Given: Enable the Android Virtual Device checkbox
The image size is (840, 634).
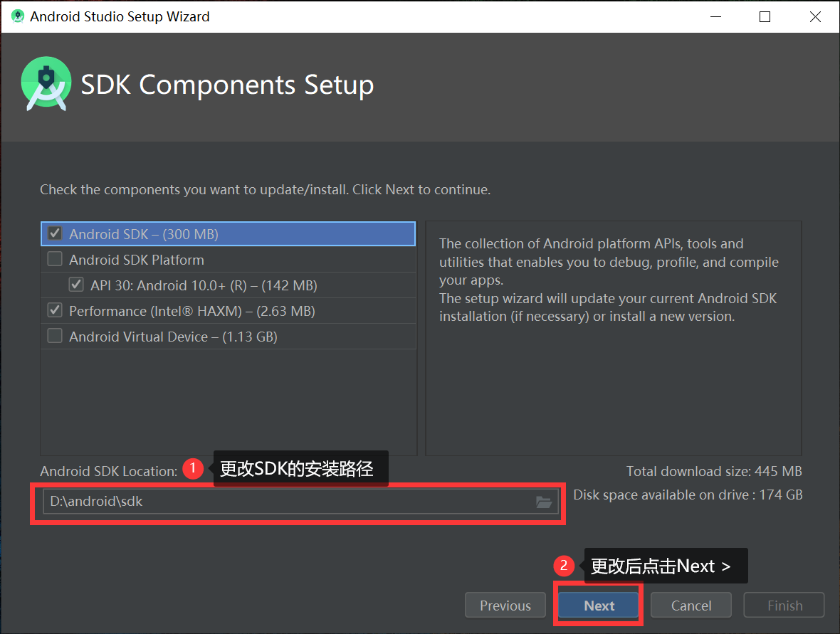Looking at the screenshot, I should point(55,337).
